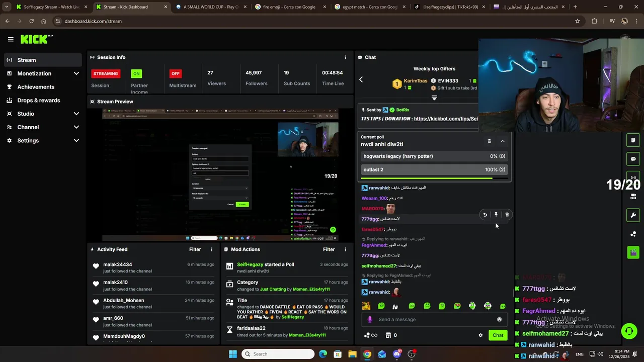
Task: Open Windows Start menu on taskbar
Action: [x=233, y=354]
